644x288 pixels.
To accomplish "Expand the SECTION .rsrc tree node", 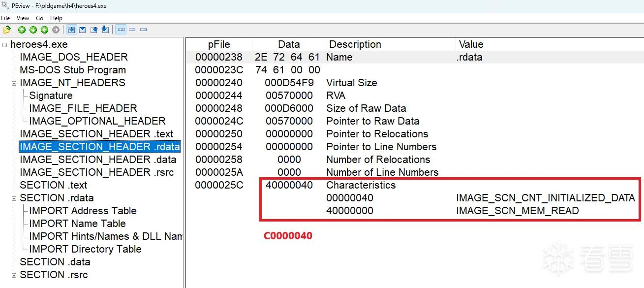I will coord(14,275).
